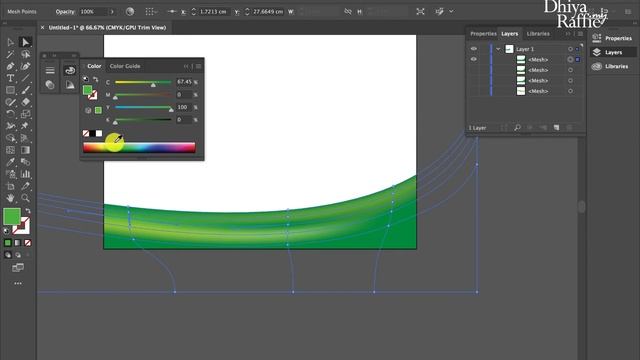Pick a color from the spectrum bar
The width and height of the screenshot is (640, 360).
coord(139,147)
